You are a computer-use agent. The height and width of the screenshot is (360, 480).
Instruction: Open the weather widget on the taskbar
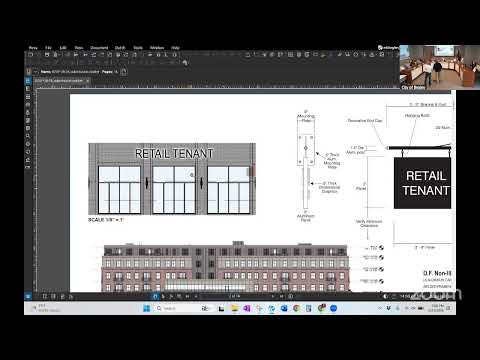pos(45,308)
